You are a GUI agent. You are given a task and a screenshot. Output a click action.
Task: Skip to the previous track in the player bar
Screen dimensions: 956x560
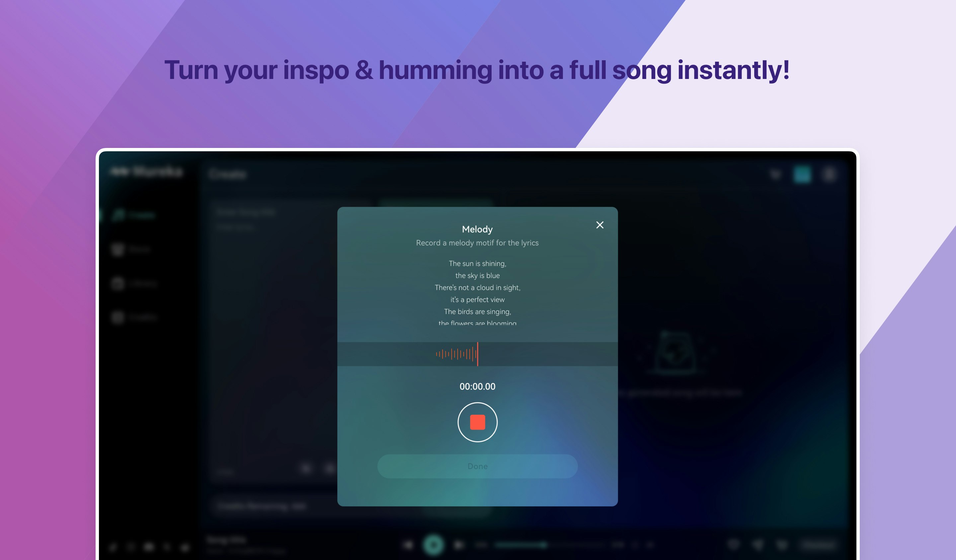click(x=408, y=545)
